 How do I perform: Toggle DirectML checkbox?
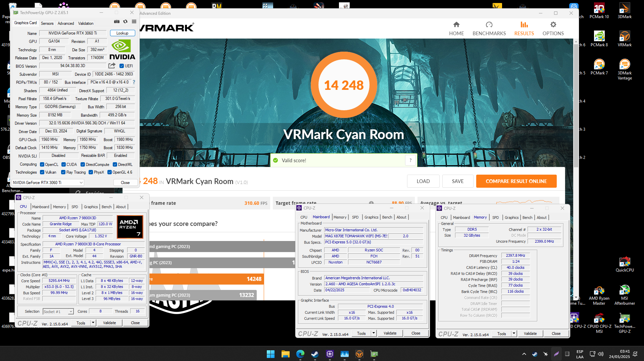(x=115, y=165)
